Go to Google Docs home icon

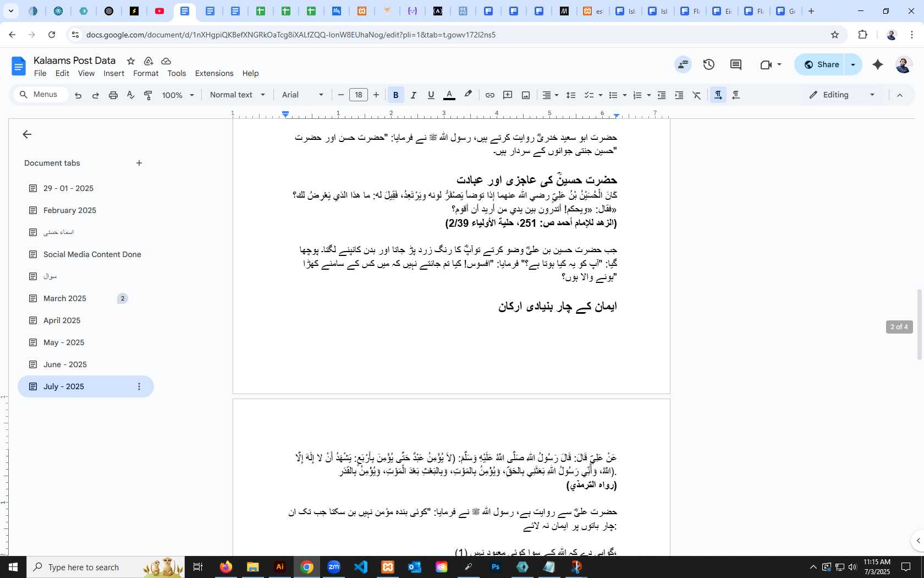[x=18, y=67]
